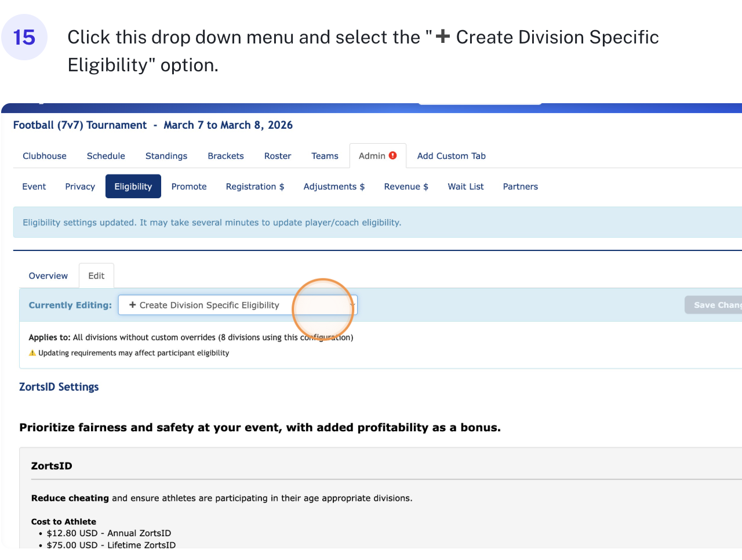742x560 pixels.
Task: Switch to the Overview sub-tab
Action: [x=48, y=276]
